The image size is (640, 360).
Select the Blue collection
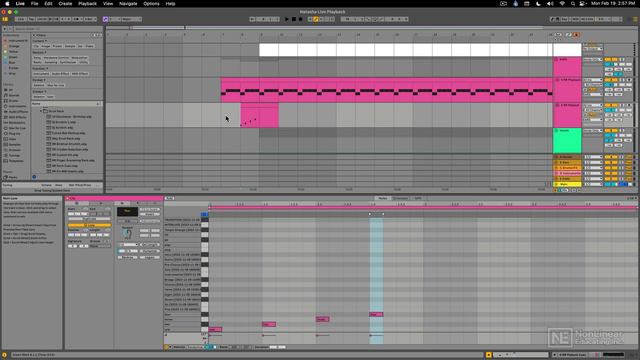[x=12, y=63]
